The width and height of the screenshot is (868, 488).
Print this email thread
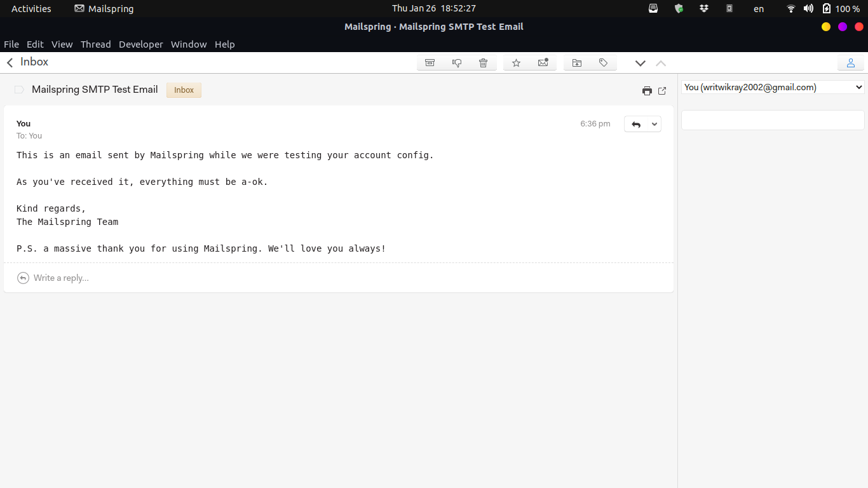pyautogui.click(x=646, y=90)
